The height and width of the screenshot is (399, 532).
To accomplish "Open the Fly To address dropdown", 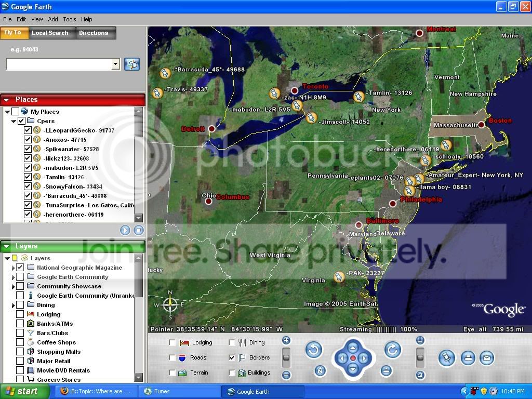I will [116, 64].
